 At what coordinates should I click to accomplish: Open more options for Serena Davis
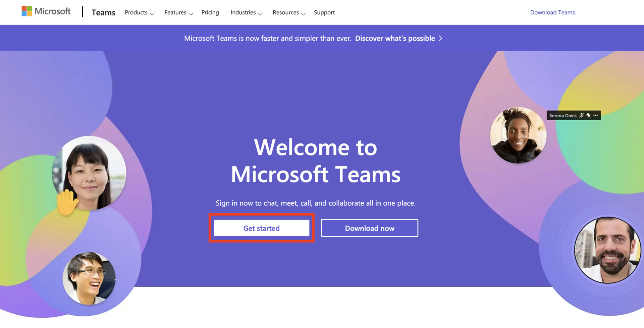click(596, 115)
